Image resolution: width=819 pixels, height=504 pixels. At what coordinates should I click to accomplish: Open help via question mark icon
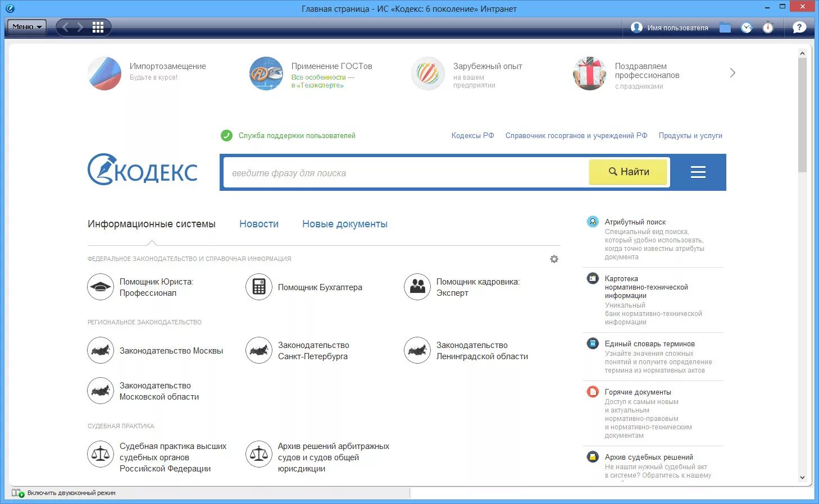tap(799, 28)
